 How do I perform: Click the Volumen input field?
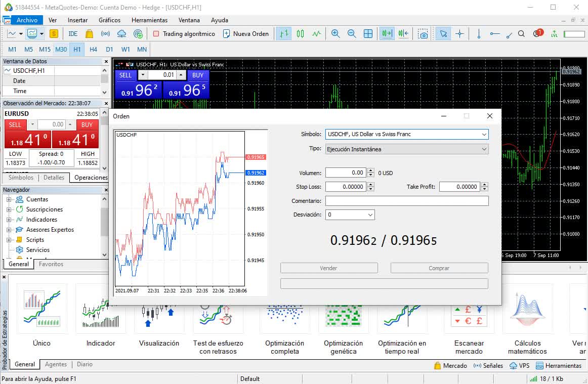coord(346,173)
